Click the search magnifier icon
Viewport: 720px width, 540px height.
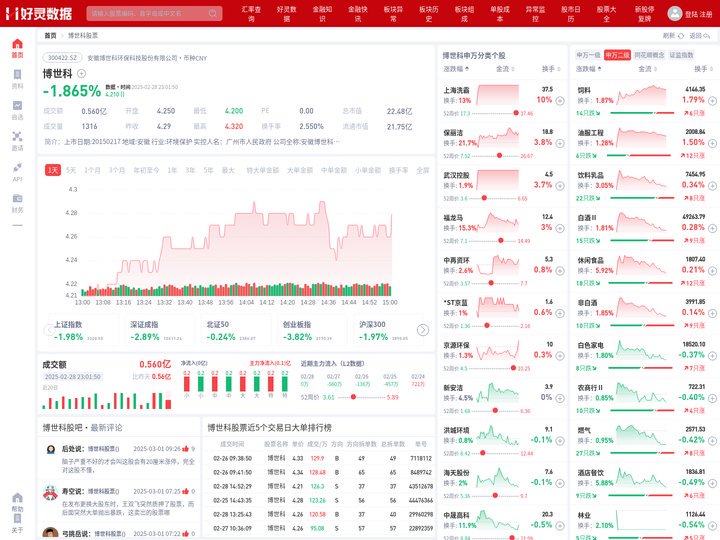(x=213, y=13)
